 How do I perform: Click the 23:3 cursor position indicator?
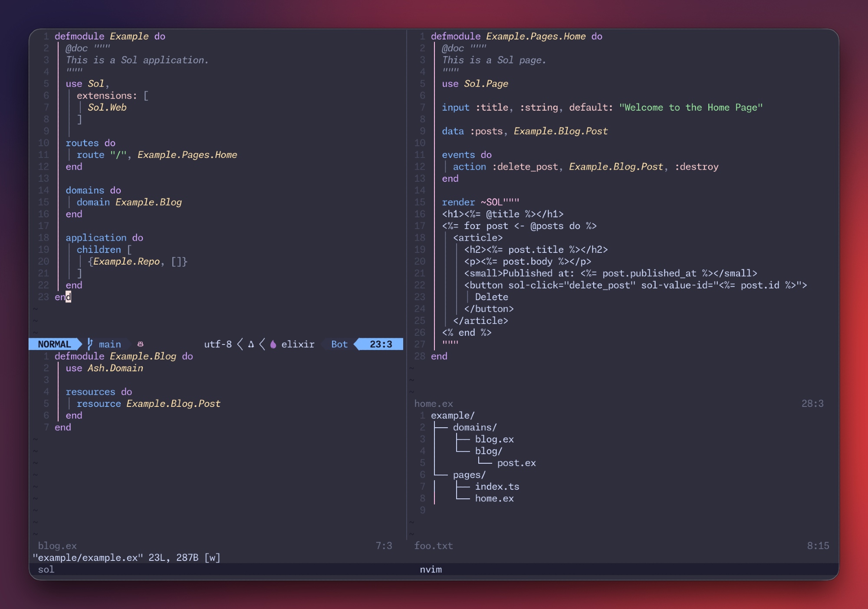(381, 344)
